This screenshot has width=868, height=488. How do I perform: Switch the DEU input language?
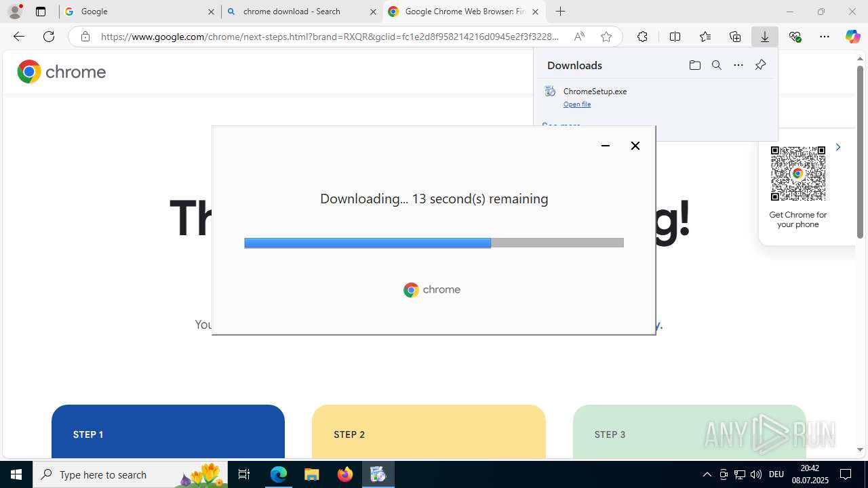point(776,474)
